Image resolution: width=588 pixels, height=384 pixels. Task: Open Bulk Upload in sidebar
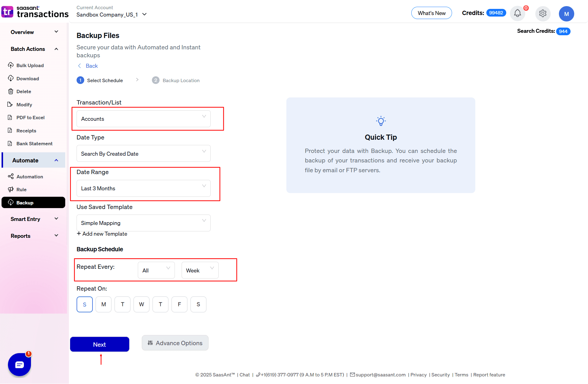tap(30, 65)
